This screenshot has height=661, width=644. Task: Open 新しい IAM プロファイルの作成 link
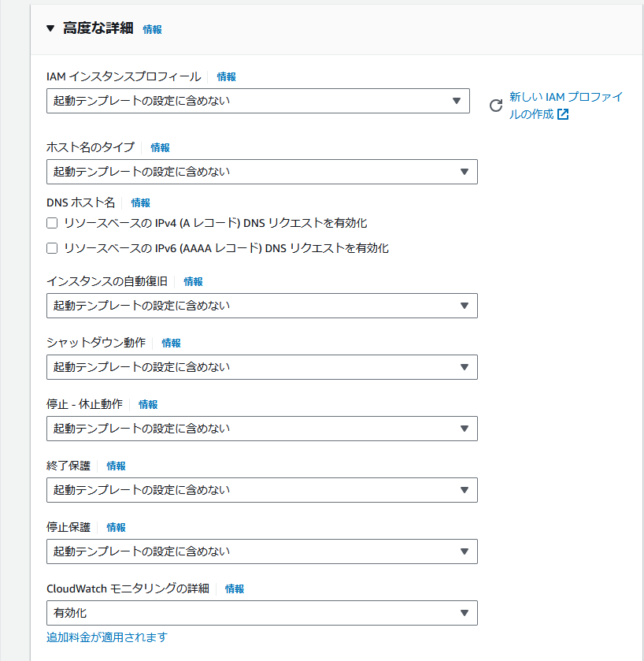tap(565, 106)
